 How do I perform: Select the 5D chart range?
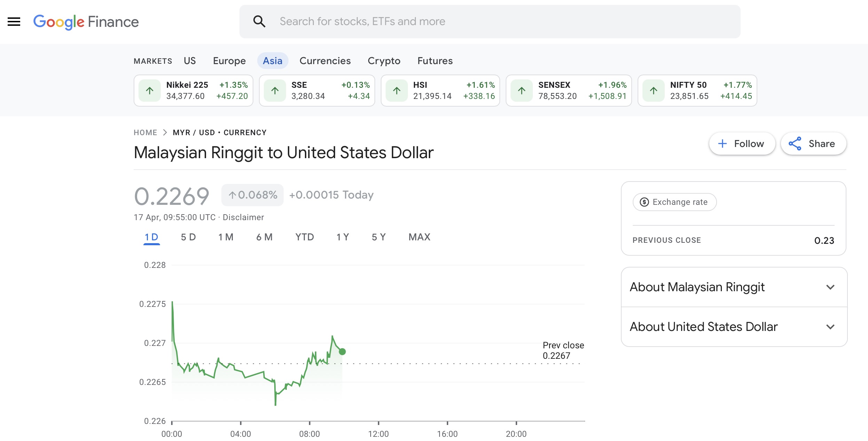(x=188, y=237)
